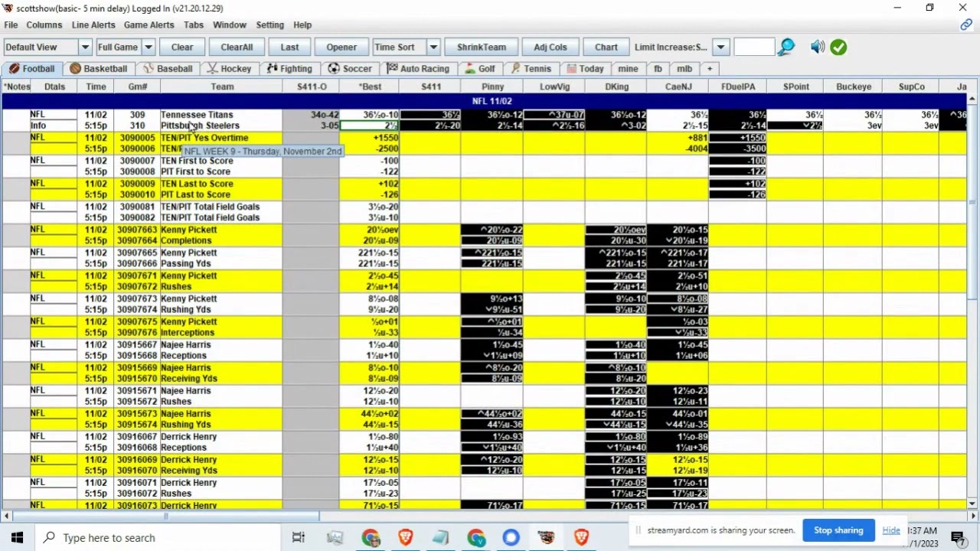The image size is (980, 551).
Task: Open the Line Alerts menu
Action: (x=93, y=25)
